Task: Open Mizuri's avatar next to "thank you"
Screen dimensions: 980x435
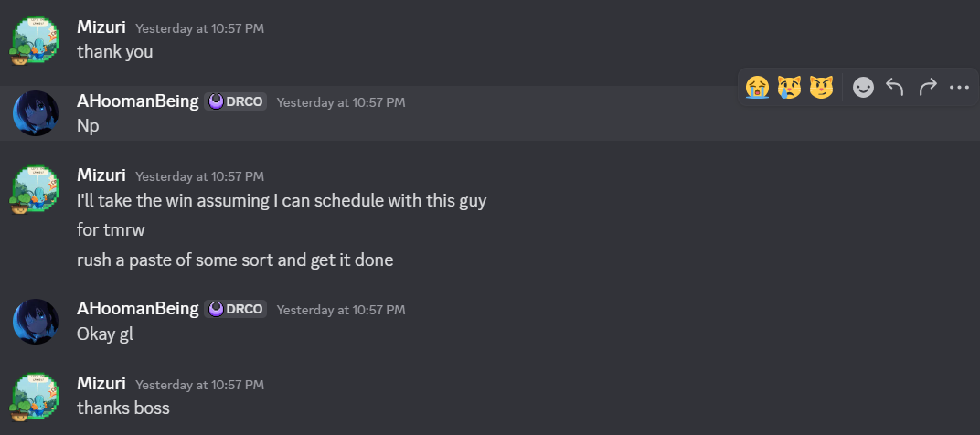Action: point(36,41)
